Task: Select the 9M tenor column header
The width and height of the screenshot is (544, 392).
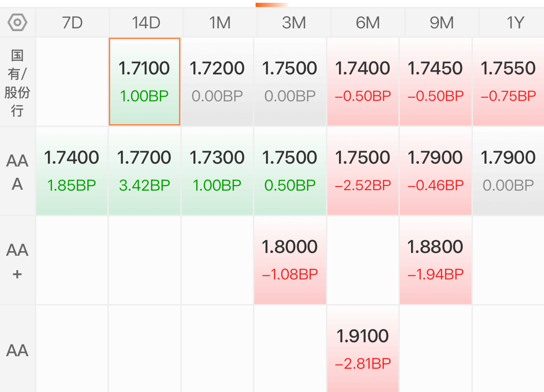Action: click(x=442, y=23)
